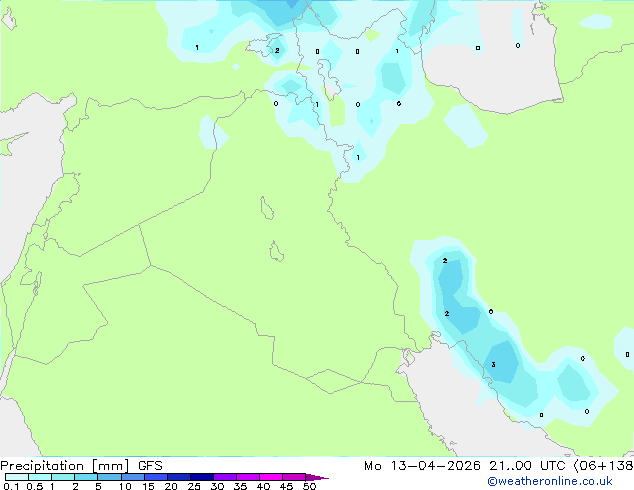Click legend tick label '15'

coord(148,486)
